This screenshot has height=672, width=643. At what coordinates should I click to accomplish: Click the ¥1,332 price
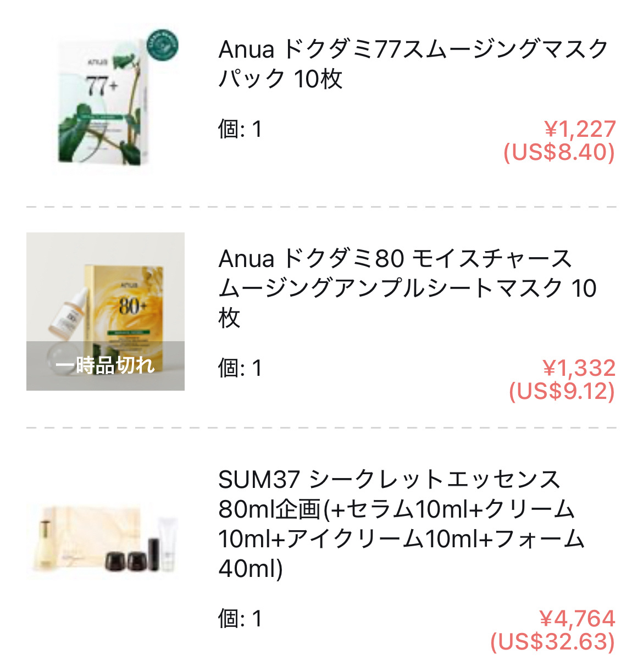[579, 368]
